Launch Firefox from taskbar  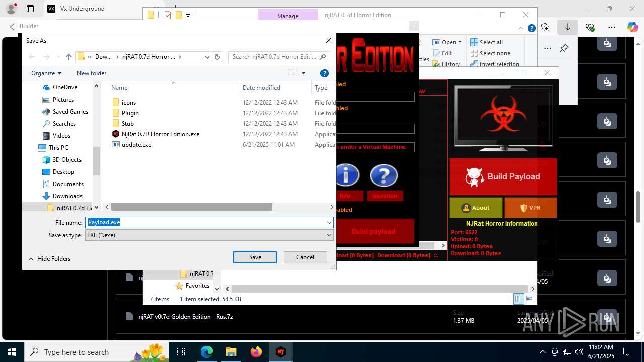256,352
